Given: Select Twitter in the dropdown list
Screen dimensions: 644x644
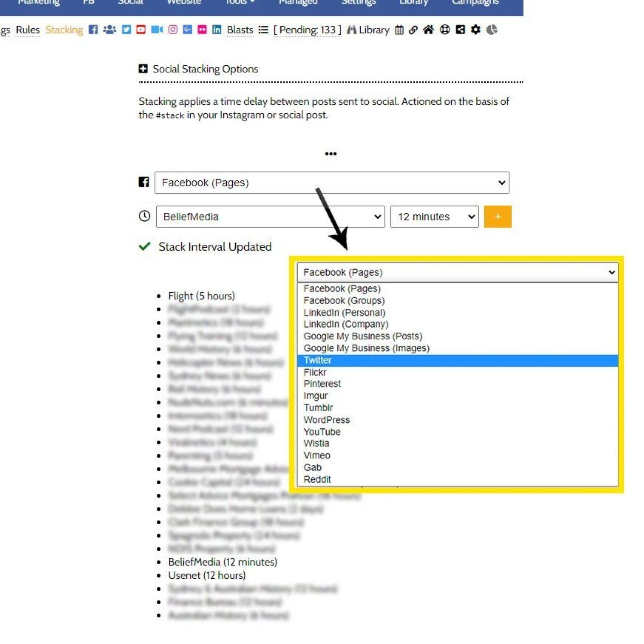Looking at the screenshot, I should (x=318, y=360).
